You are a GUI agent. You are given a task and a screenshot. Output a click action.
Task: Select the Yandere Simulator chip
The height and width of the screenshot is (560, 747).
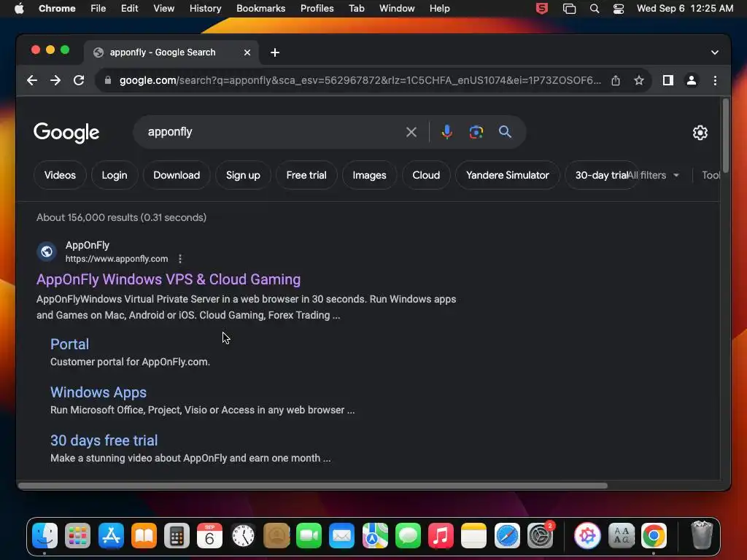pyautogui.click(x=508, y=175)
